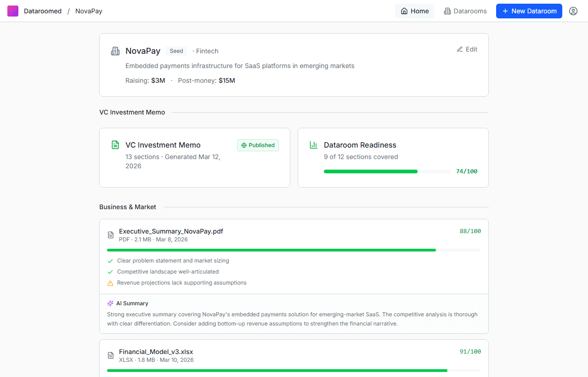588x377 pixels.
Task: Select the Home navigation tab
Action: [414, 11]
